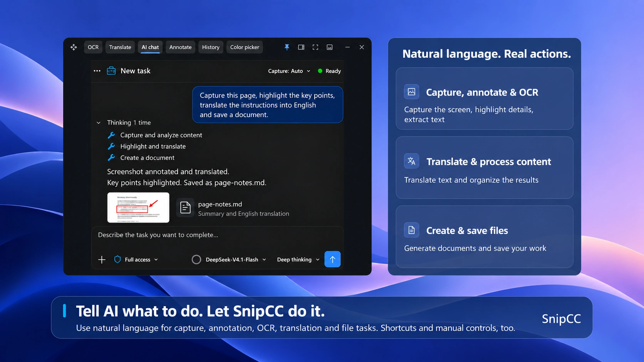Screen dimensions: 644x362
Task: Click the Translate & process content card icon
Action: 411,161
